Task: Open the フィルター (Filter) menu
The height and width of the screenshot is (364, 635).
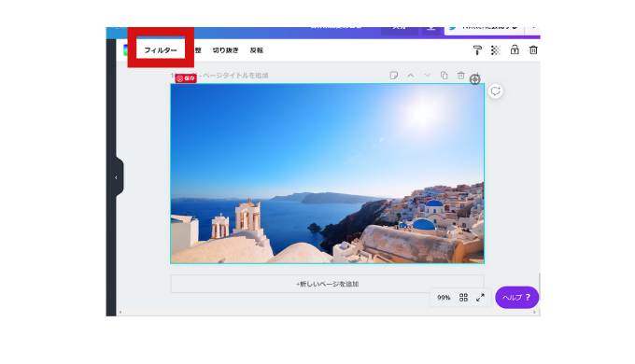Action: coord(161,50)
